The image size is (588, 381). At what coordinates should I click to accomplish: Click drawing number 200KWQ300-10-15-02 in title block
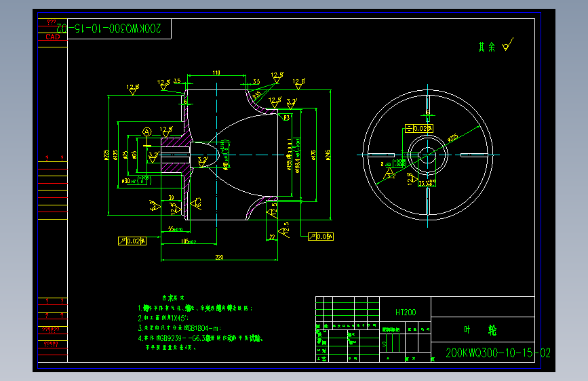point(498,353)
